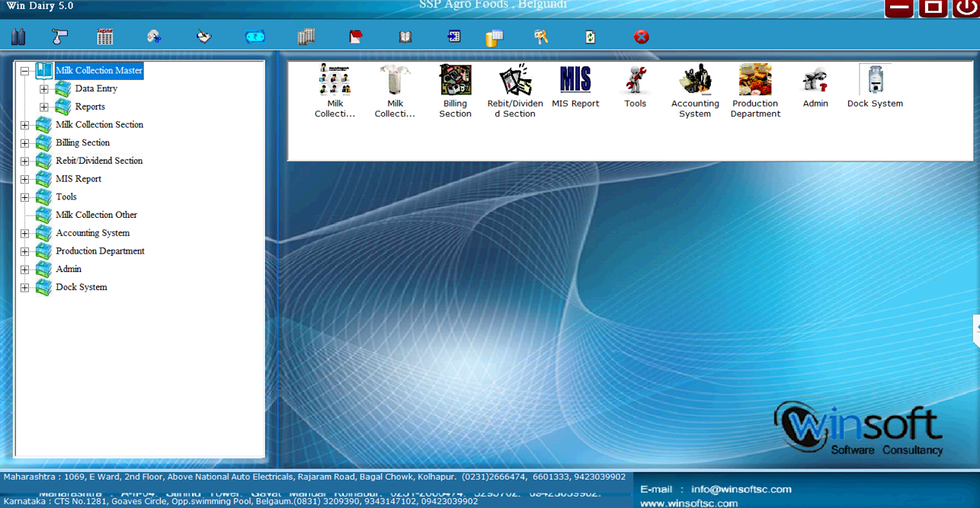Select the Reports tree item

point(90,107)
